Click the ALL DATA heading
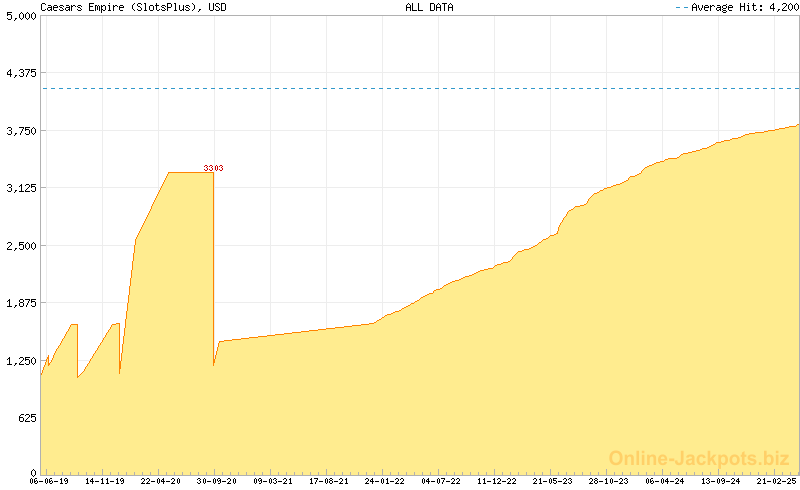 429,7
